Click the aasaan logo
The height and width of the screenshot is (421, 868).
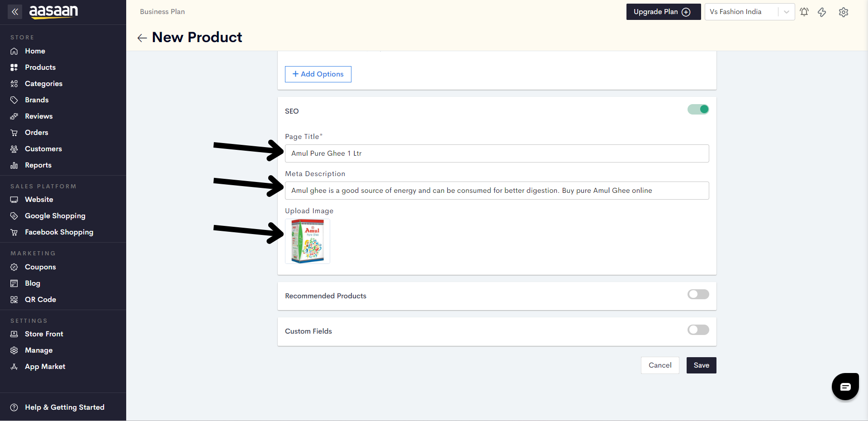[x=53, y=11]
